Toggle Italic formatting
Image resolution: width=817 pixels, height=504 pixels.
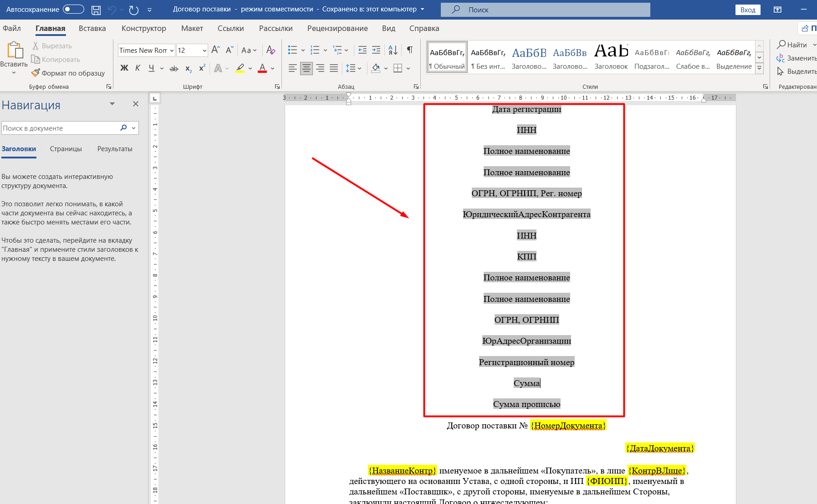click(138, 68)
